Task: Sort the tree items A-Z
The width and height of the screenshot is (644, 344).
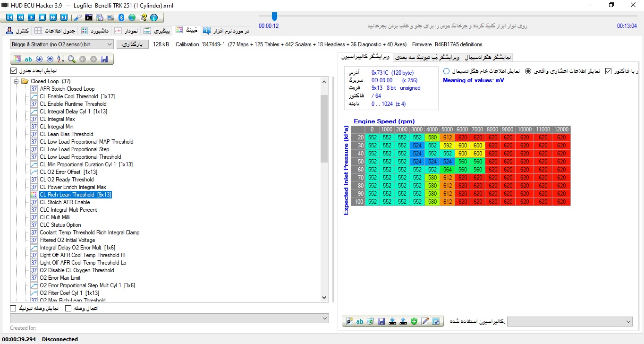Action: click(x=60, y=59)
